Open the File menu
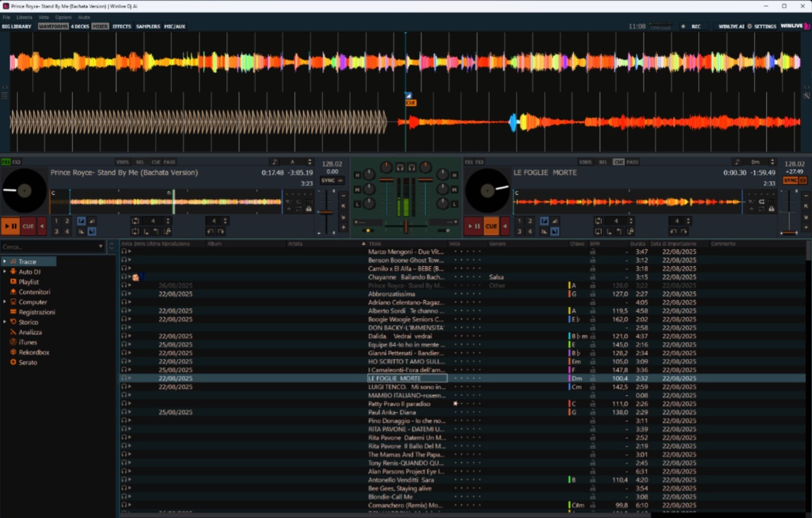812x518 pixels. (x=6, y=17)
